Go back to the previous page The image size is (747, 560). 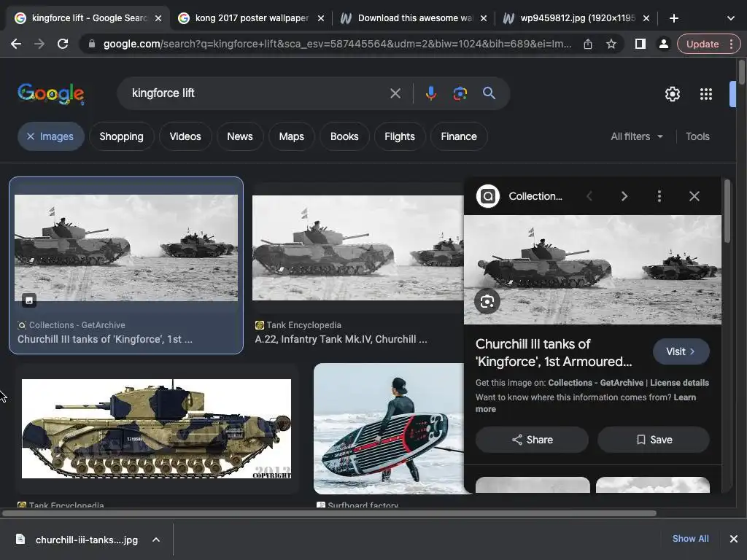[x=16, y=44]
